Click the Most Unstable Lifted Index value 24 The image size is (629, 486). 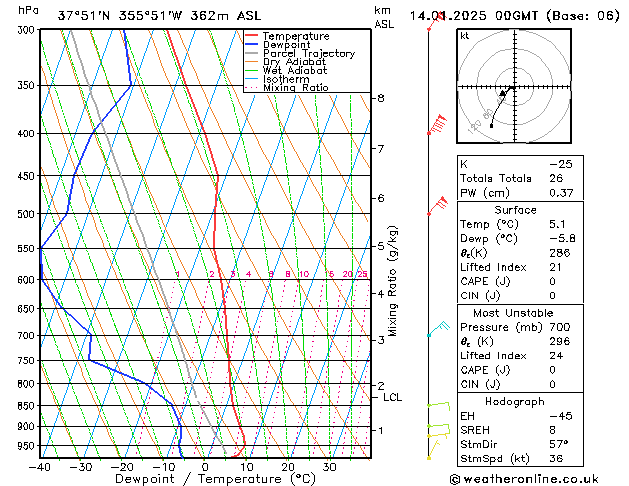point(556,356)
